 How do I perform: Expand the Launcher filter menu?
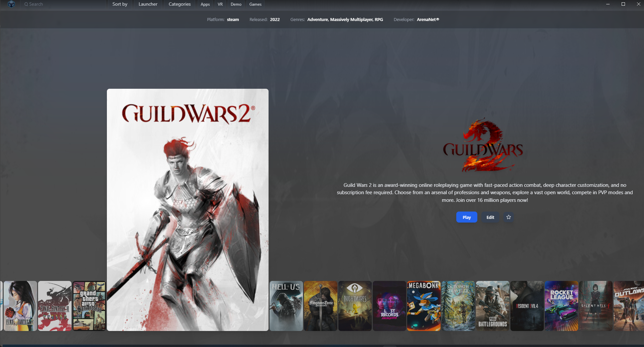[148, 4]
